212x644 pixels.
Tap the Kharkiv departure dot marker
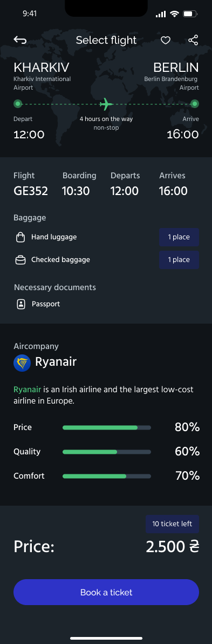tap(18, 104)
